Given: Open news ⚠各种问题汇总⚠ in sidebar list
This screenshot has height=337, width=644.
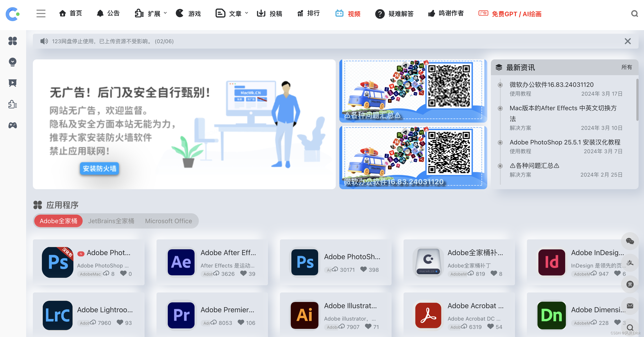Looking at the screenshot, I should [x=534, y=166].
